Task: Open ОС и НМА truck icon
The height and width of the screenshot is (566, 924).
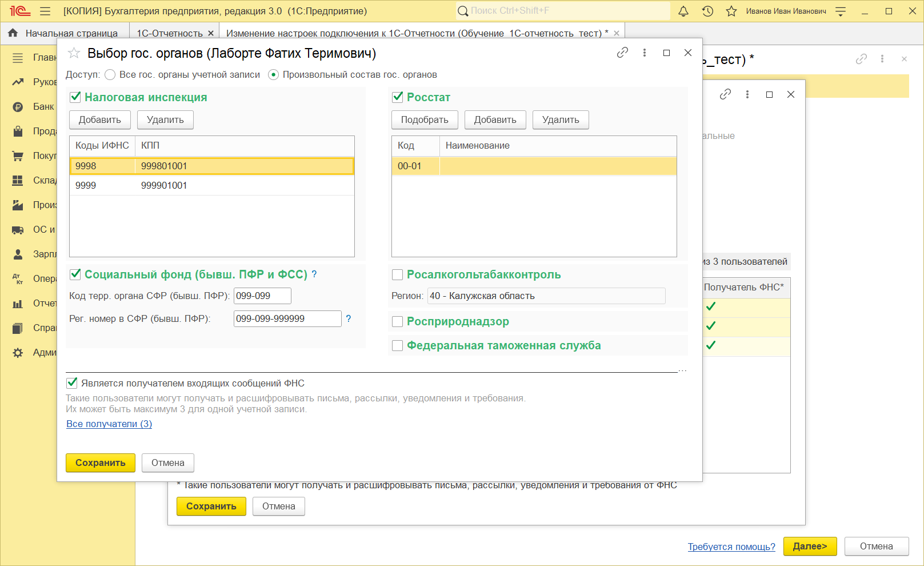Action: pos(18,230)
